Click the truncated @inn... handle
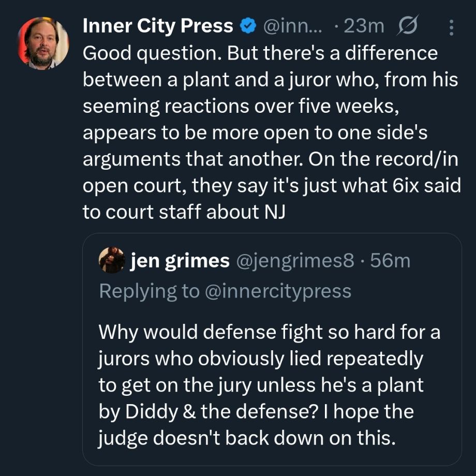The width and height of the screenshot is (476, 476). 293,26
